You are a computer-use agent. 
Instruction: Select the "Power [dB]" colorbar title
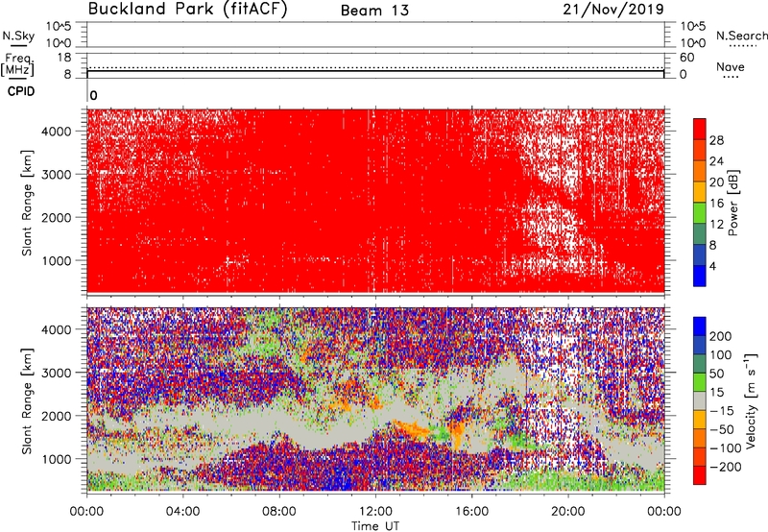tap(732, 203)
